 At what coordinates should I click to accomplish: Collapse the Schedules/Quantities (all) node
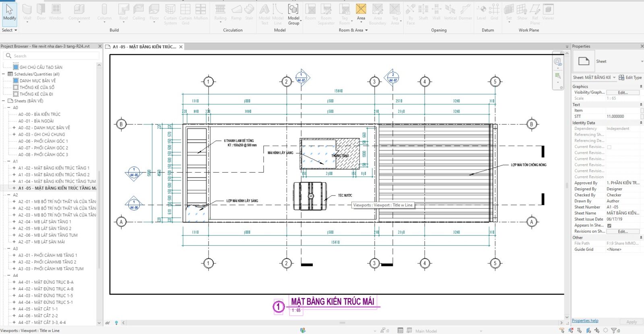pos(4,74)
